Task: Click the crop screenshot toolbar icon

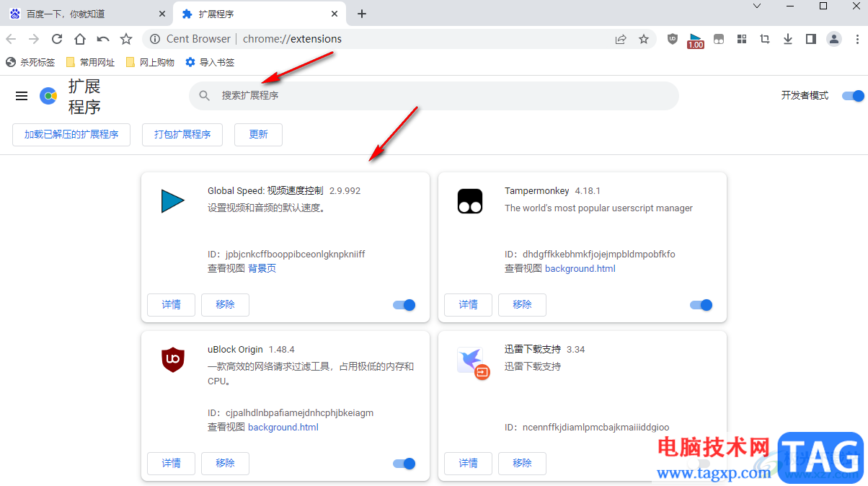Action: point(765,39)
